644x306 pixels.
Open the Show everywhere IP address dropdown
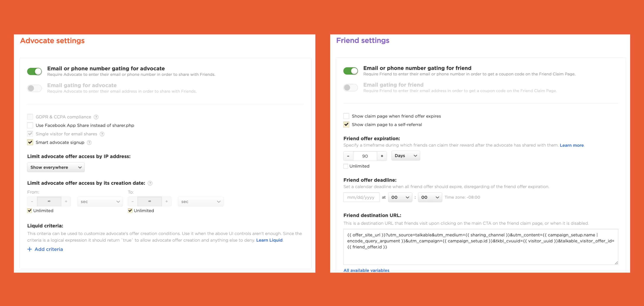point(56,167)
